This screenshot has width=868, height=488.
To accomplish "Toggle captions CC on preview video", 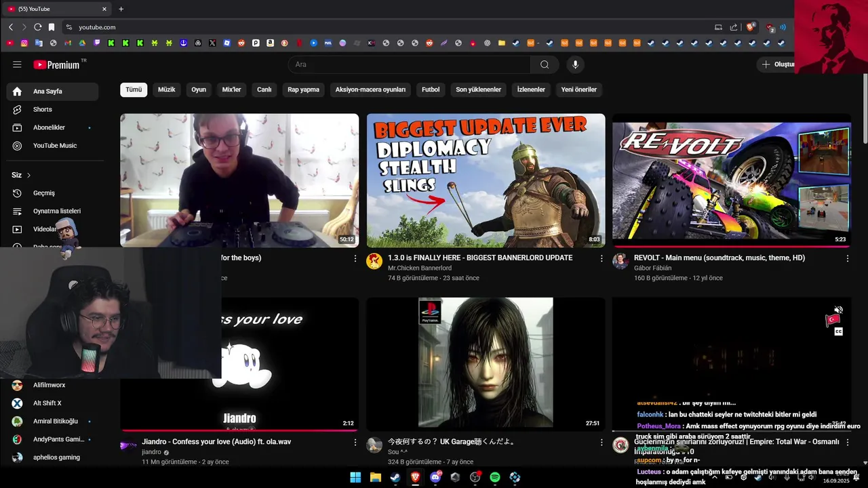I will tap(838, 331).
